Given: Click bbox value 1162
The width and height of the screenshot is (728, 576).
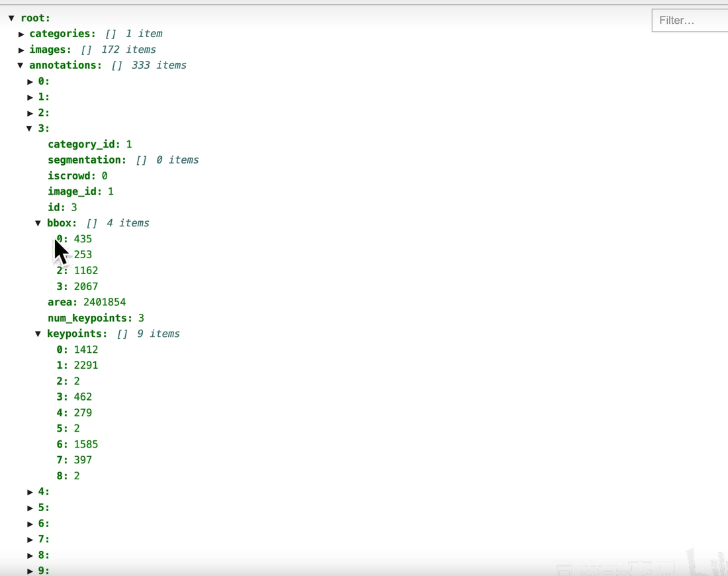Looking at the screenshot, I should [x=86, y=271].
